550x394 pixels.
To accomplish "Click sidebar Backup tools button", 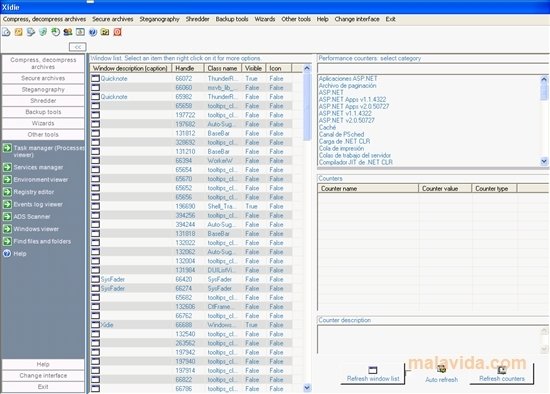I will (43, 112).
